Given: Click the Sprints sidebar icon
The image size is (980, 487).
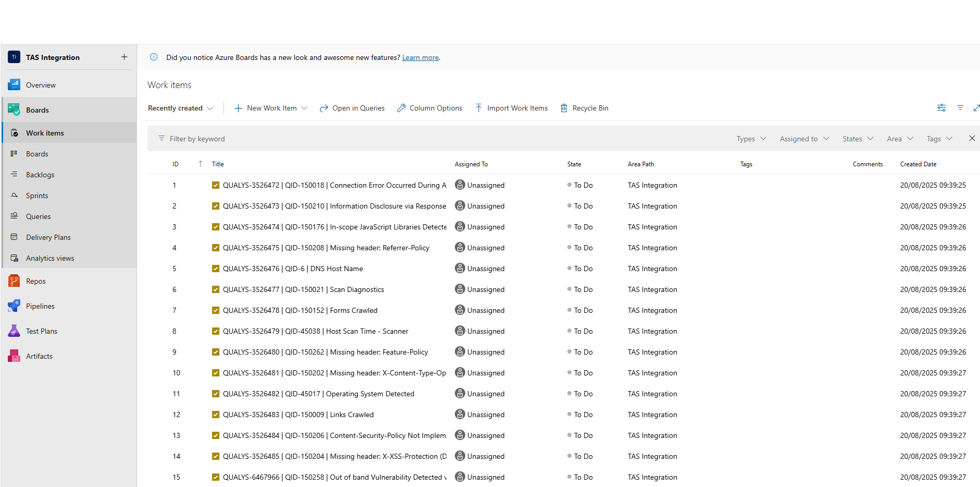Looking at the screenshot, I should tap(15, 196).
